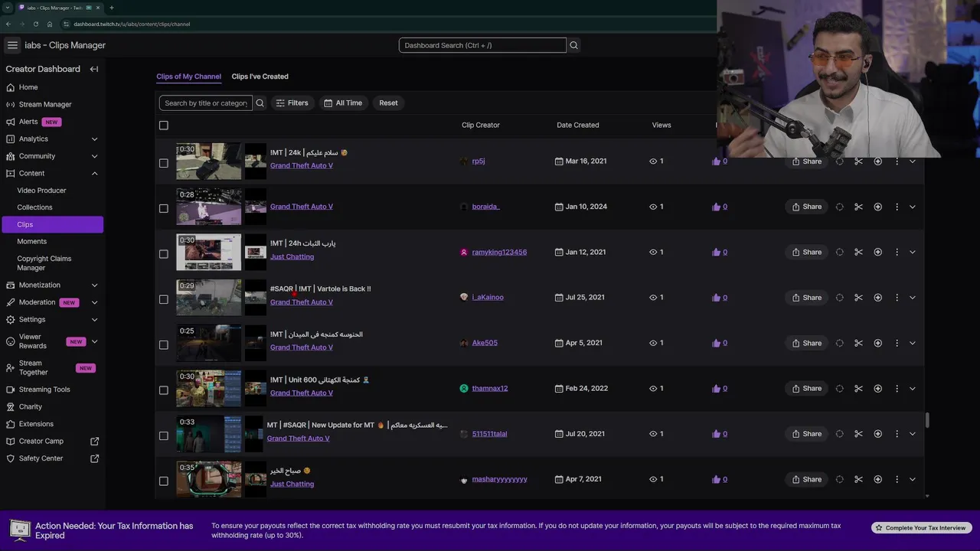Select the Ake505 clip checkbox
The height and width of the screenshot is (551, 980).
pos(163,344)
